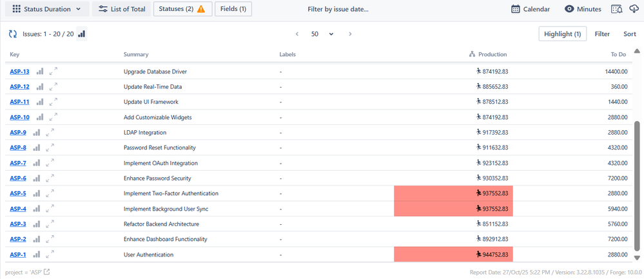
Task: Click the Sort button
Action: click(x=629, y=34)
